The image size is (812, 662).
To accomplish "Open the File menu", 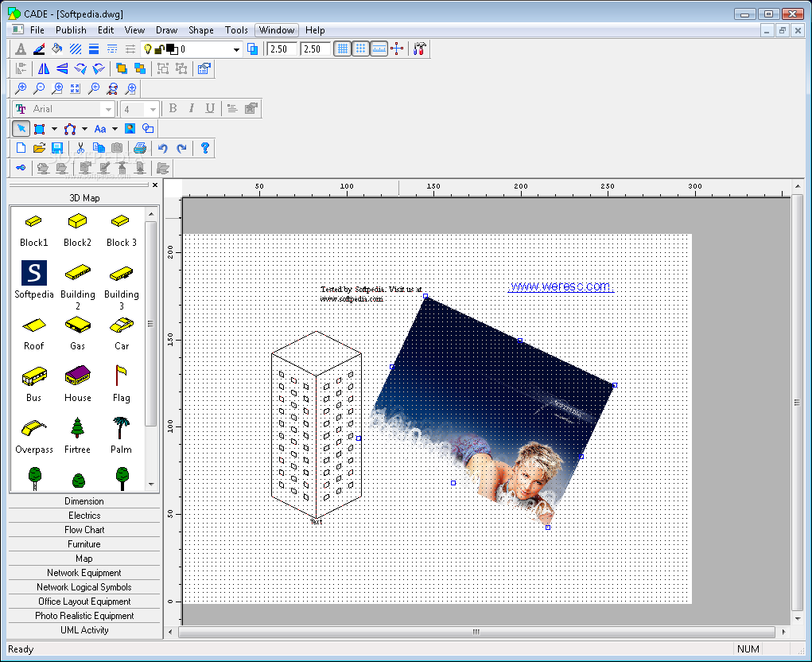I will (x=37, y=30).
